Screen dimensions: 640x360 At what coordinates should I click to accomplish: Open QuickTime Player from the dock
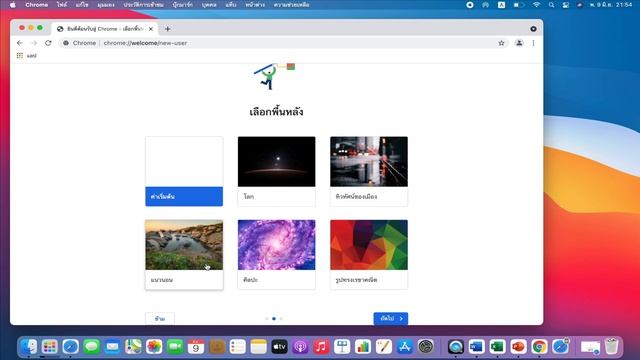456,347
